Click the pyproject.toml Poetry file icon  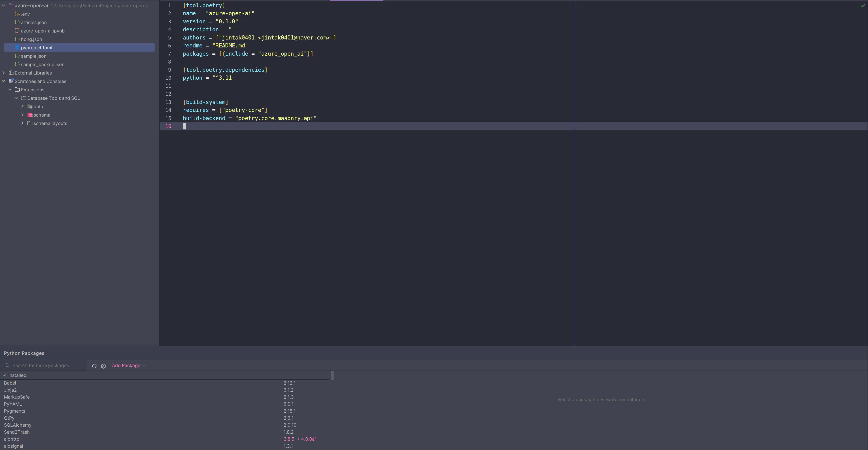[17, 48]
